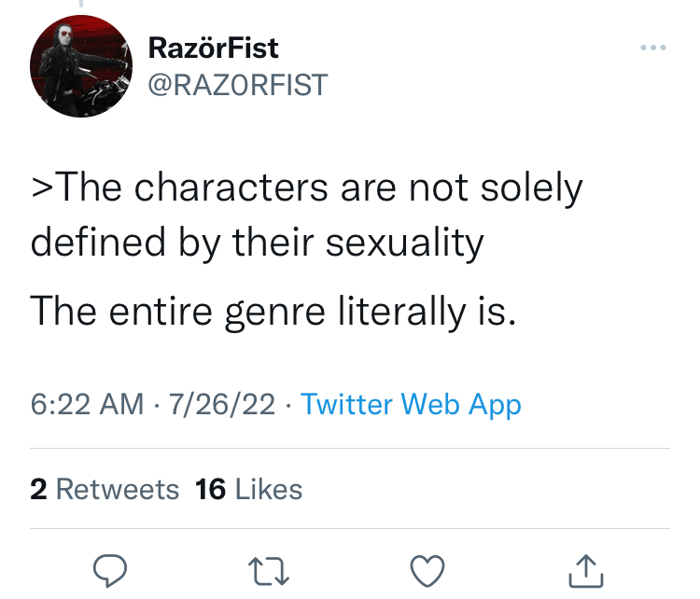The image size is (700, 599).
Task: Open the three-dot more options menu
Action: point(653,48)
